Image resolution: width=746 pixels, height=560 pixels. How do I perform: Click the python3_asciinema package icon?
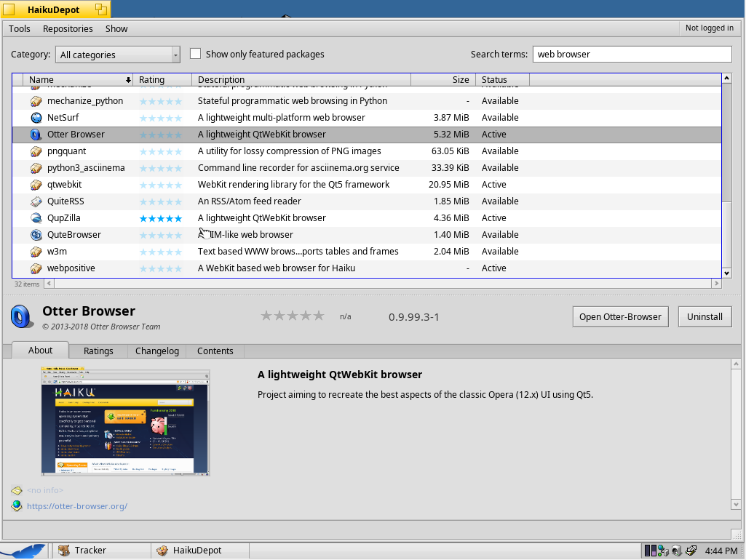tap(36, 168)
